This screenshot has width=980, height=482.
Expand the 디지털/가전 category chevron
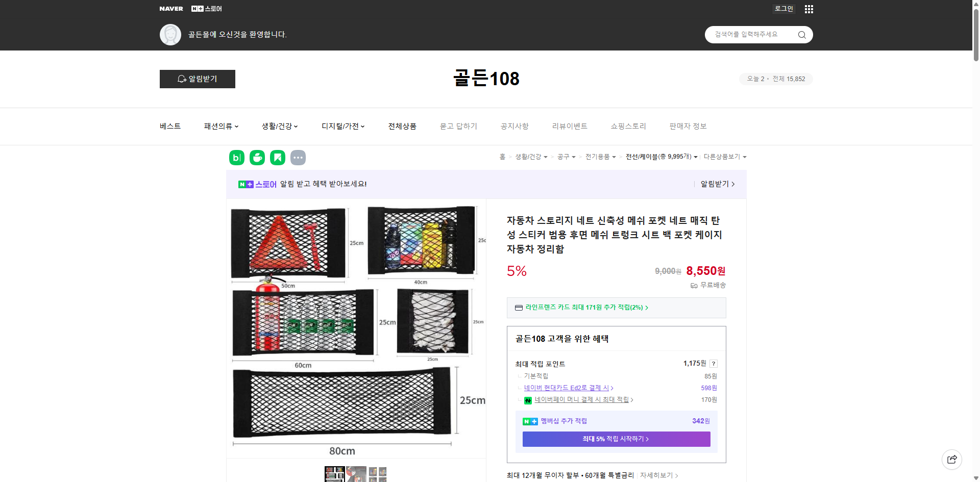click(x=362, y=126)
